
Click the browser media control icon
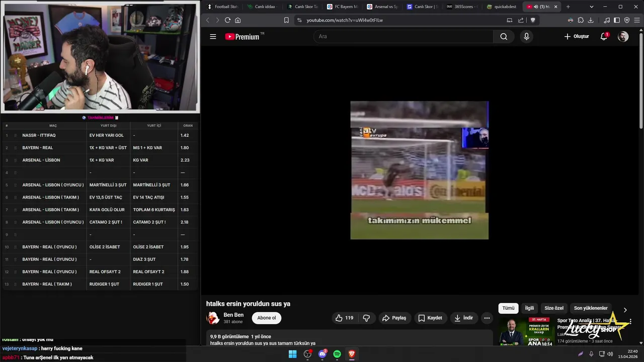click(x=607, y=20)
